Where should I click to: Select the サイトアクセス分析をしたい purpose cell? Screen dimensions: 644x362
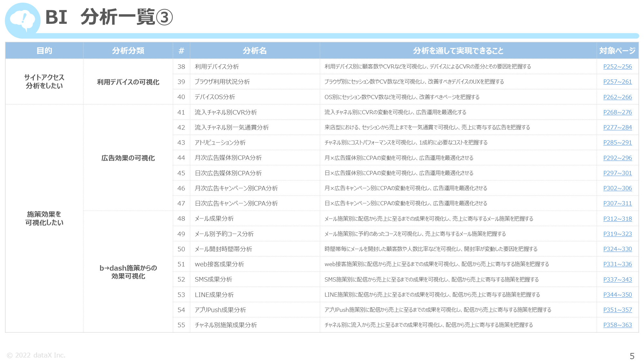point(44,81)
